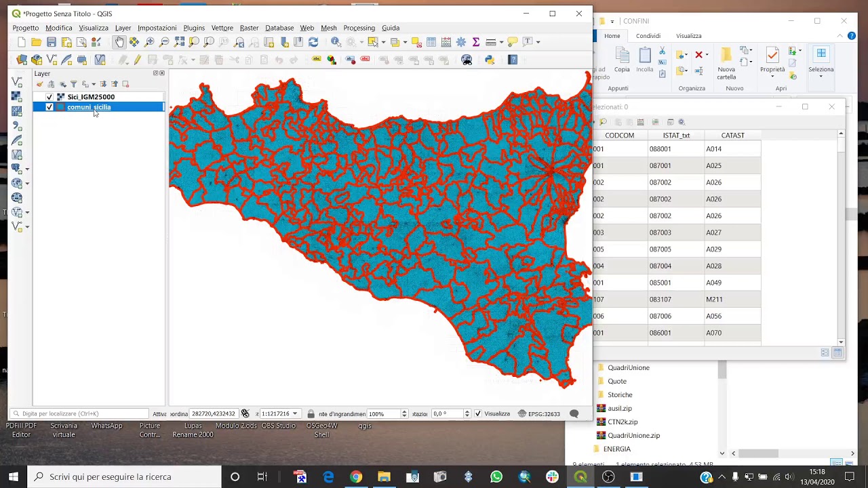Open Chrome from the taskbar
This screenshot has height=488, width=868.
click(356, 476)
